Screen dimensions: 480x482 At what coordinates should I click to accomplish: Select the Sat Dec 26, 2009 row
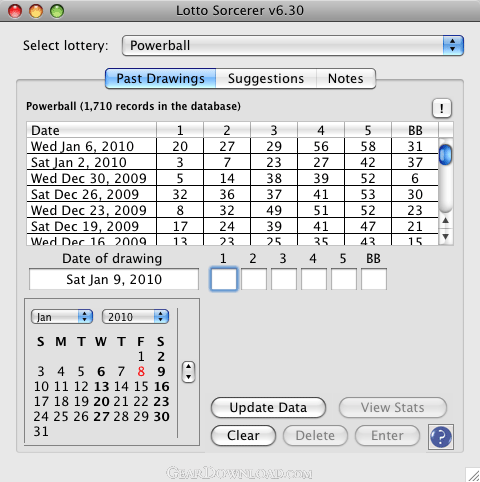click(x=232, y=194)
